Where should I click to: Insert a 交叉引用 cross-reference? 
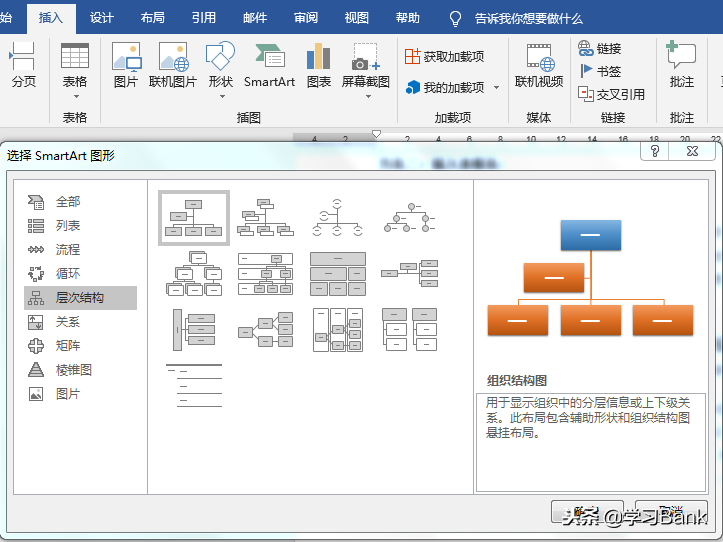tap(611, 94)
